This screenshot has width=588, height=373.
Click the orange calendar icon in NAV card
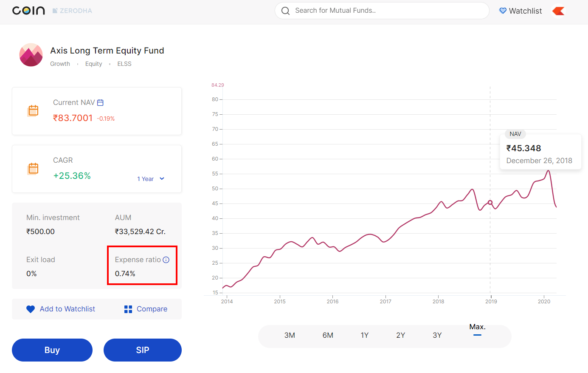pyautogui.click(x=33, y=110)
